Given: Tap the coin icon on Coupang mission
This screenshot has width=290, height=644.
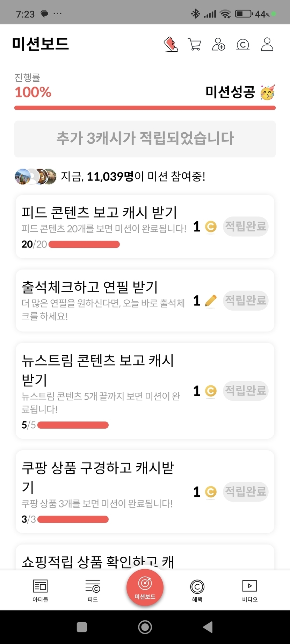Looking at the screenshot, I should pos(211,492).
